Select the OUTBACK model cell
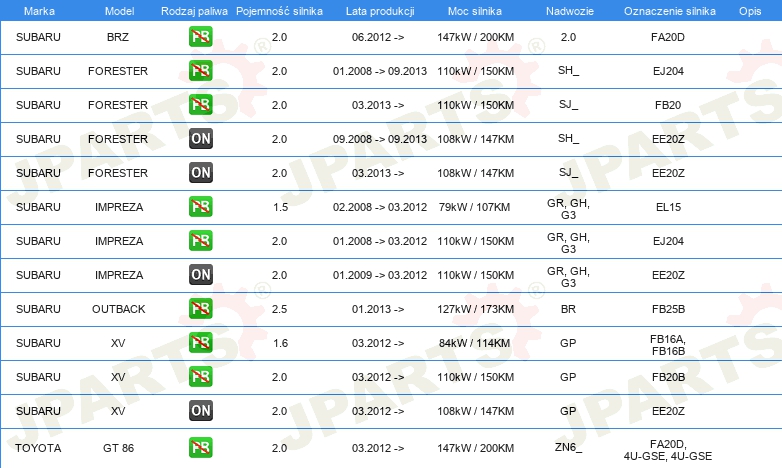This screenshot has height=468, width=782. coord(118,309)
